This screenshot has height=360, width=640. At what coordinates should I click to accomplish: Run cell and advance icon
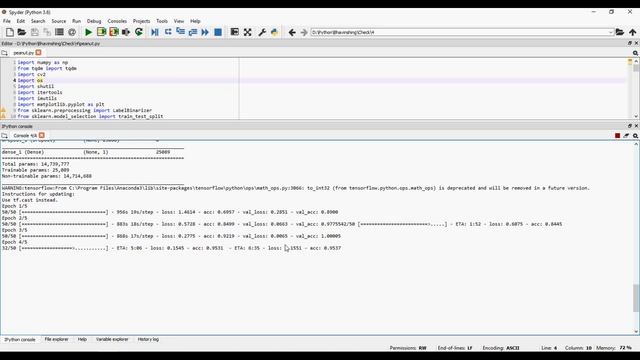click(113, 32)
